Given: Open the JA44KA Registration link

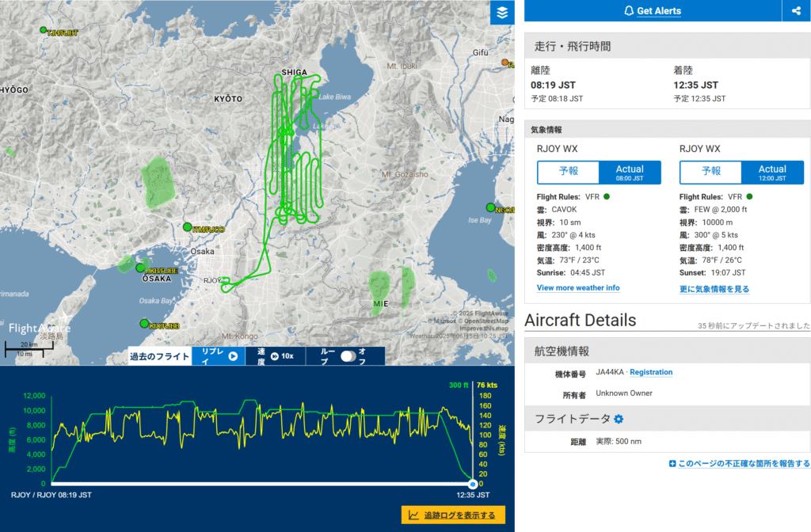Looking at the screenshot, I should pos(651,372).
